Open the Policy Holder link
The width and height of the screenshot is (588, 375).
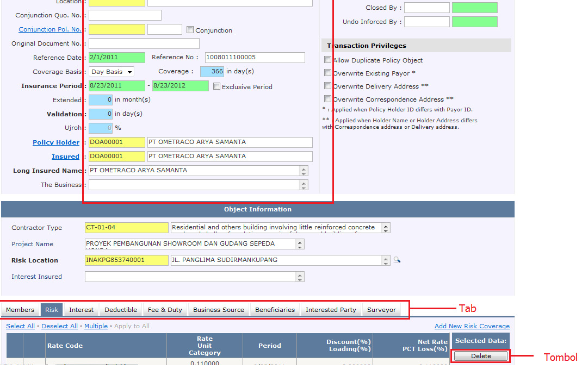click(56, 142)
